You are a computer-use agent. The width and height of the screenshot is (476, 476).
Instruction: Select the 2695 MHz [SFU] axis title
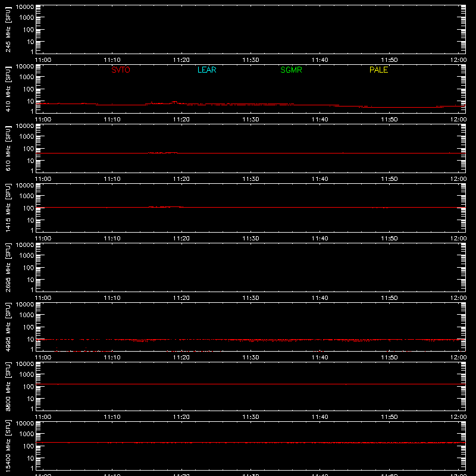(x=8, y=267)
